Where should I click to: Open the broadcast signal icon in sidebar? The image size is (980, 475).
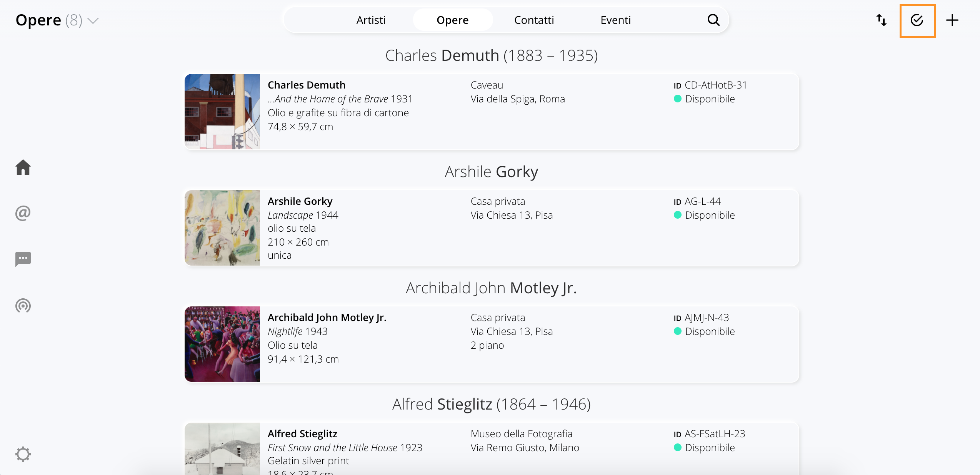click(23, 306)
